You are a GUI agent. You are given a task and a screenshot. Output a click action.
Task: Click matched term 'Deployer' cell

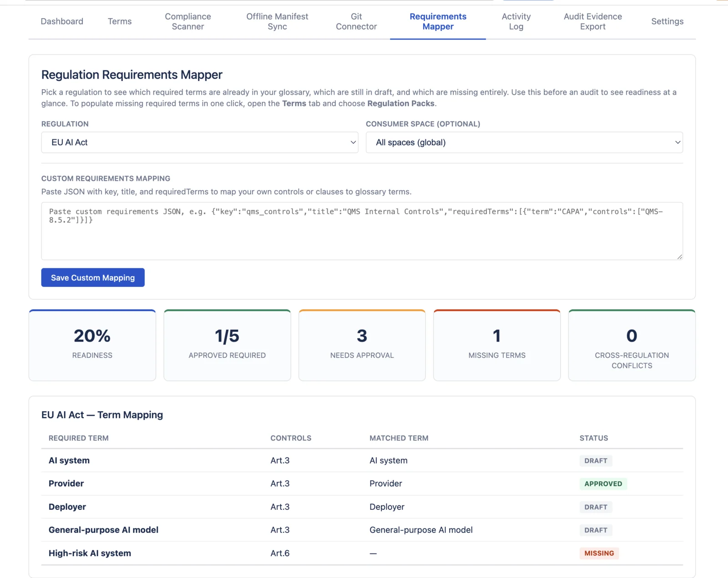(x=387, y=507)
